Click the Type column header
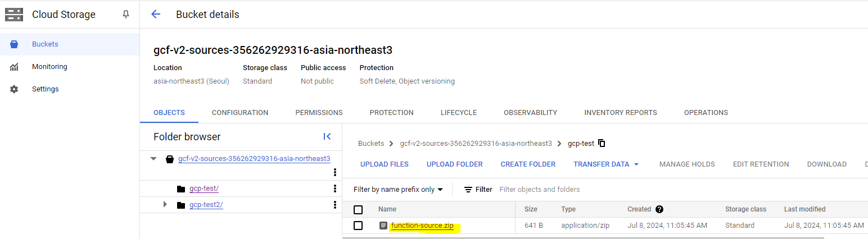This screenshot has height=239, width=868. 568,209
